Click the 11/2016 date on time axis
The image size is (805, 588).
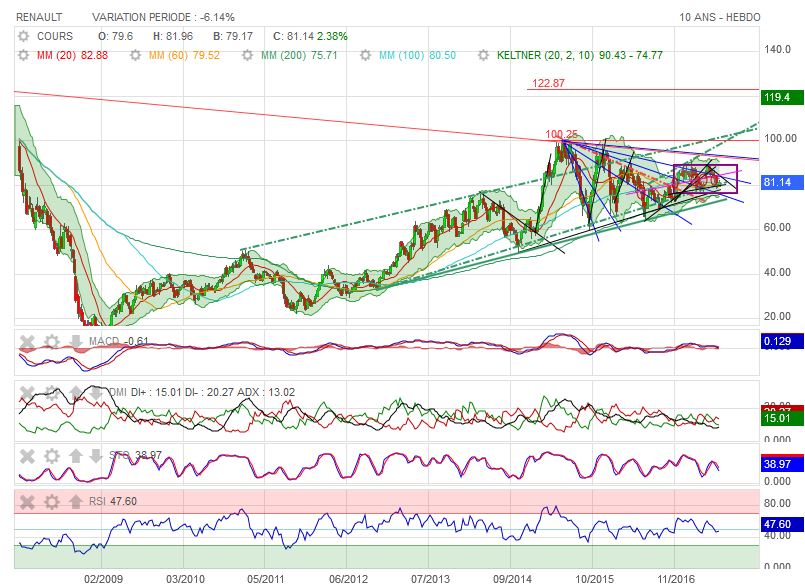676,579
